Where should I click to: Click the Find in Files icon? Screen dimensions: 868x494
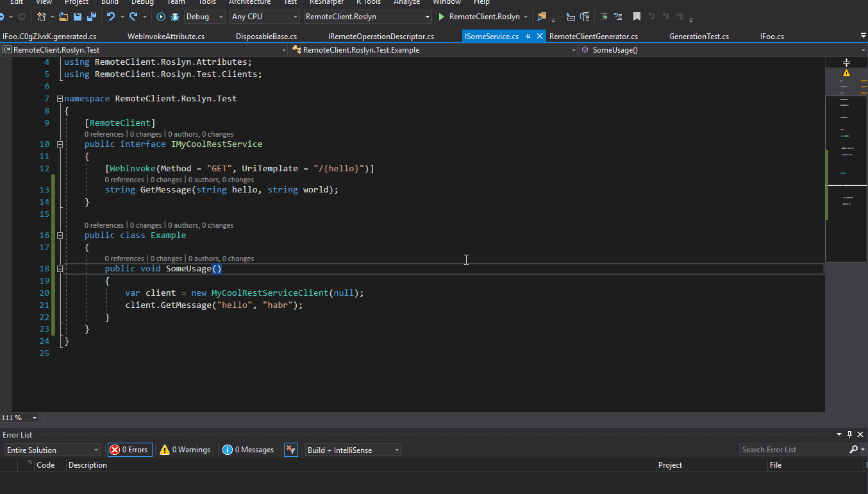click(x=542, y=17)
